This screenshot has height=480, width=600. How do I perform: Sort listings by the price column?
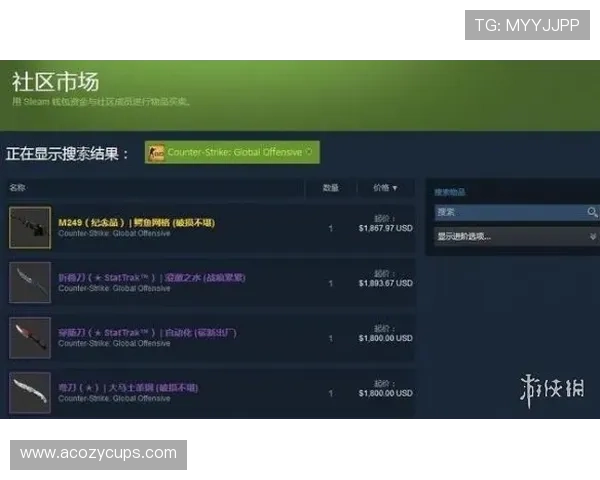(x=385, y=188)
